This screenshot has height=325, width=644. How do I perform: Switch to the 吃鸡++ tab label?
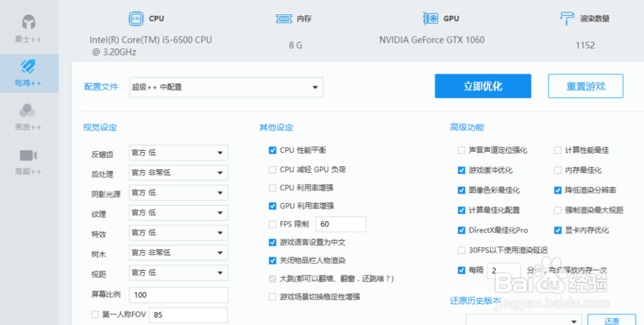(28, 83)
